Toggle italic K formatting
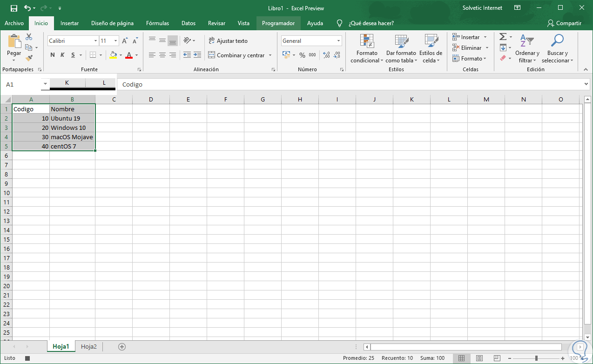This screenshot has width=593, height=364. point(63,55)
